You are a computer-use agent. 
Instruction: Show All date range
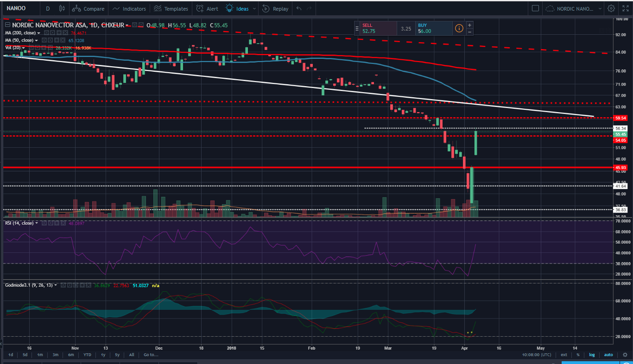(x=132, y=355)
